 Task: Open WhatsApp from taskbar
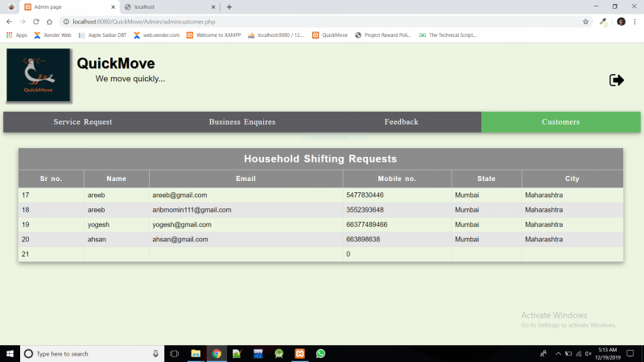click(x=320, y=353)
